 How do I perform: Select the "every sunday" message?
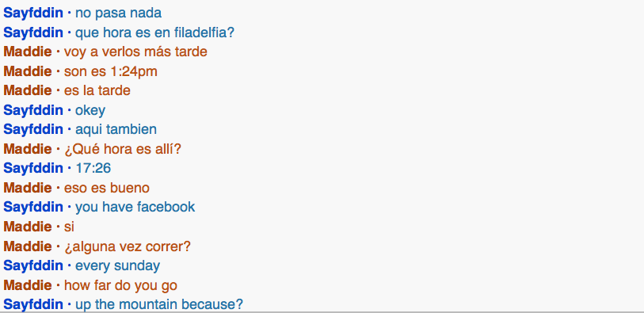[x=117, y=265]
